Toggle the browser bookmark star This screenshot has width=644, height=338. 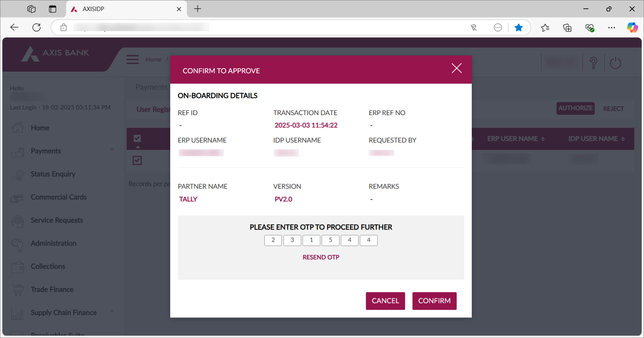pyautogui.click(x=519, y=27)
